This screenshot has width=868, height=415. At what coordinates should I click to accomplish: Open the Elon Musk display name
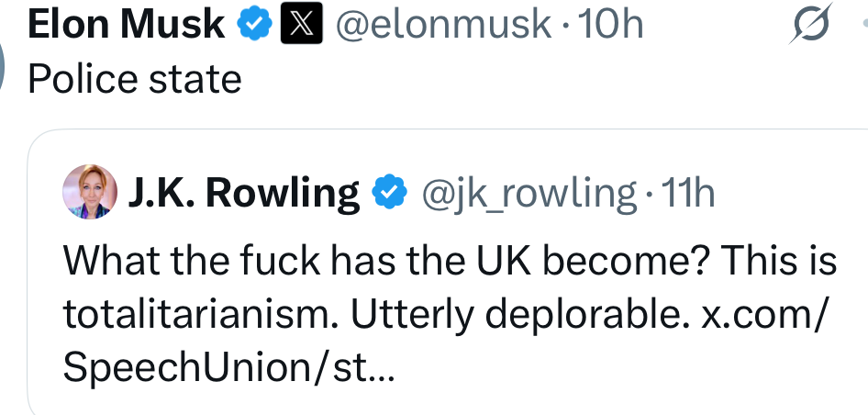click(127, 25)
